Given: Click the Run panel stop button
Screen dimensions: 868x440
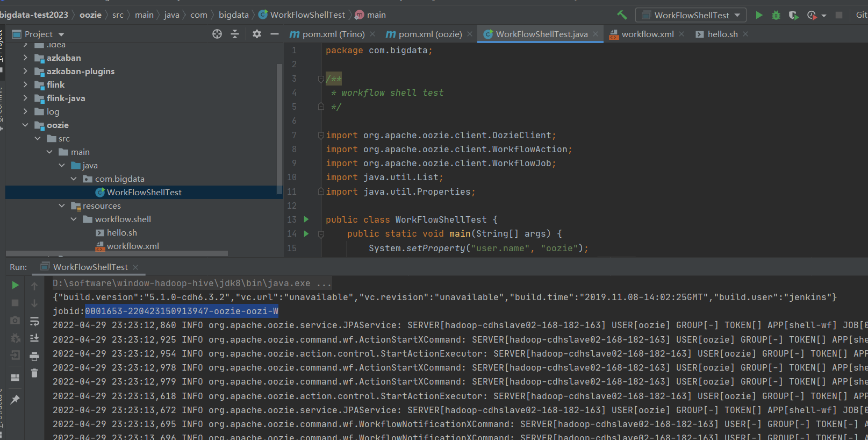Looking at the screenshot, I should click(x=15, y=303).
